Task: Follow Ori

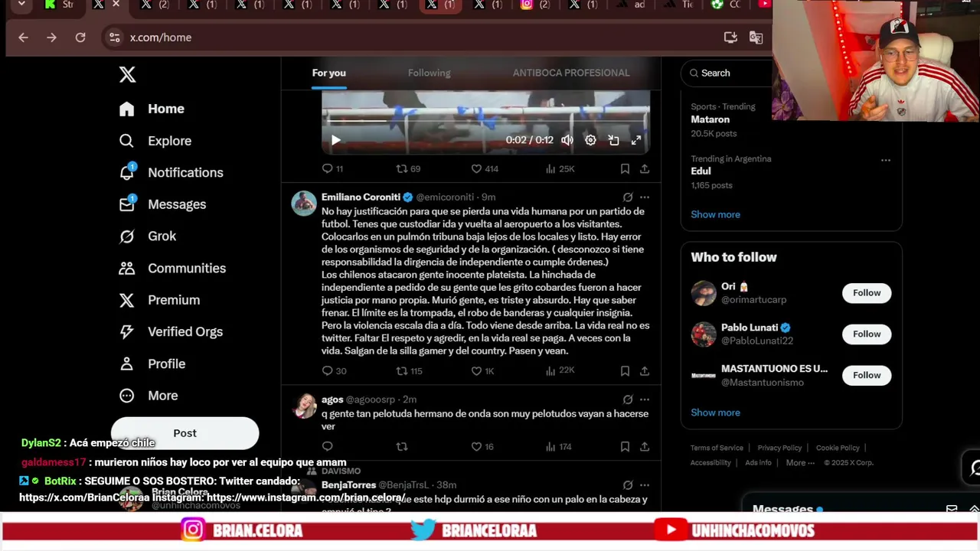Action: (x=867, y=293)
